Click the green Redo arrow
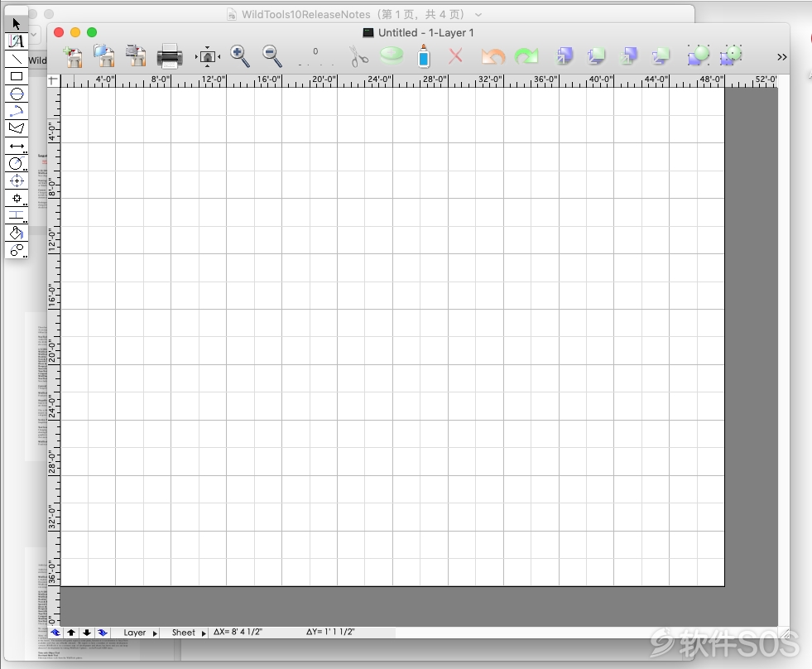 [526, 56]
